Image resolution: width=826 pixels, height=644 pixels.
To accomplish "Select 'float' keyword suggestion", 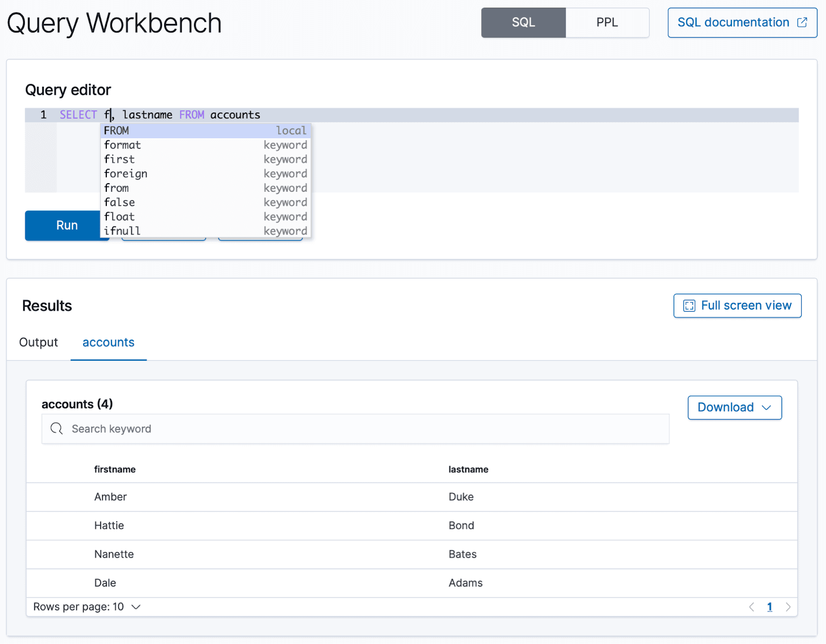I will [x=205, y=217].
